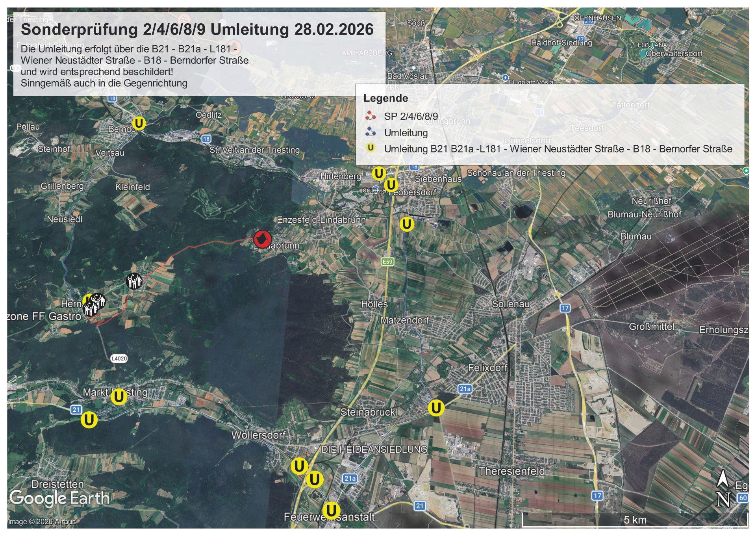Click the U marker next to Hirtenberg
Screen dimensions: 756x535
coord(378,173)
